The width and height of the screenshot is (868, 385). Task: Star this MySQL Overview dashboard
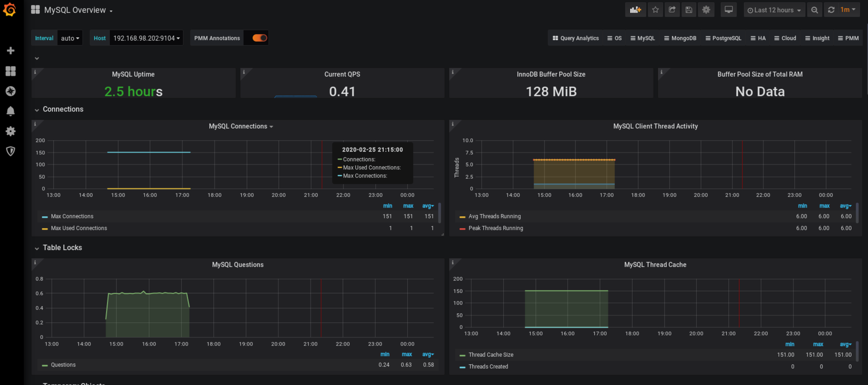click(655, 10)
